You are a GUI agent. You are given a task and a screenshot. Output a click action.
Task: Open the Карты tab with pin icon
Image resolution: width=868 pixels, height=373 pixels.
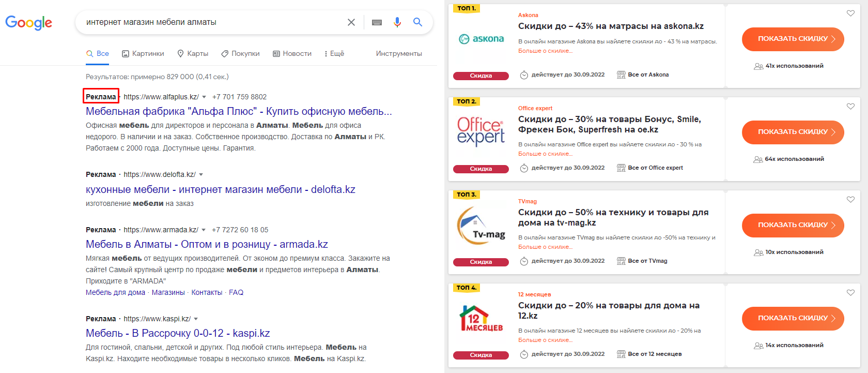coord(193,54)
